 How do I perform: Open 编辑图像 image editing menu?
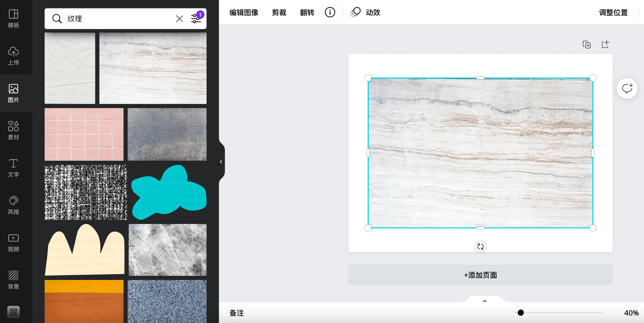[244, 12]
